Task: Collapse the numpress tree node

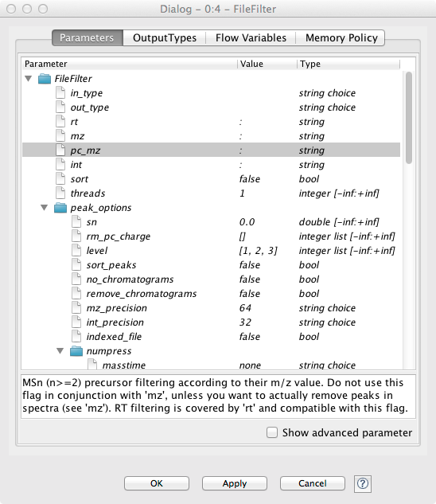Action: (x=60, y=350)
